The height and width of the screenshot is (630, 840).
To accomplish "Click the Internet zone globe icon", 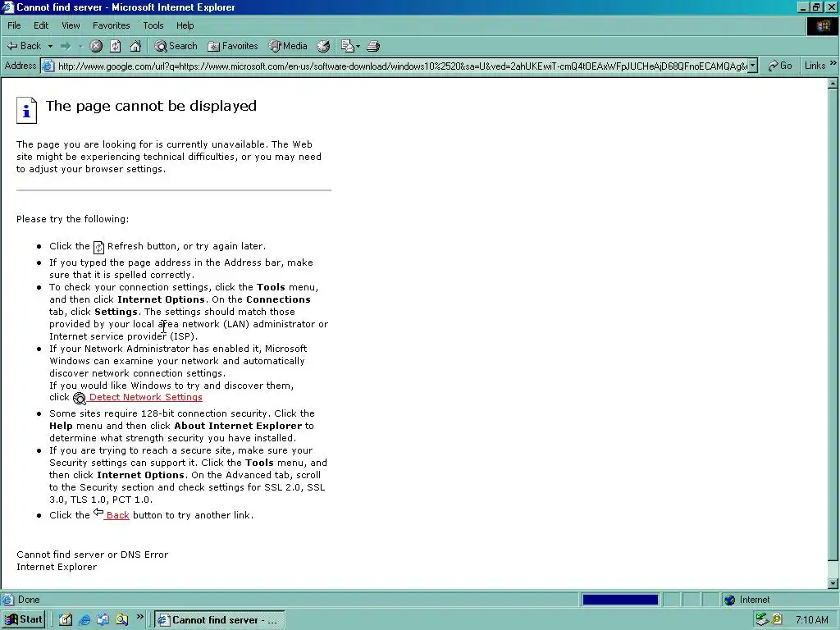I will 729,600.
